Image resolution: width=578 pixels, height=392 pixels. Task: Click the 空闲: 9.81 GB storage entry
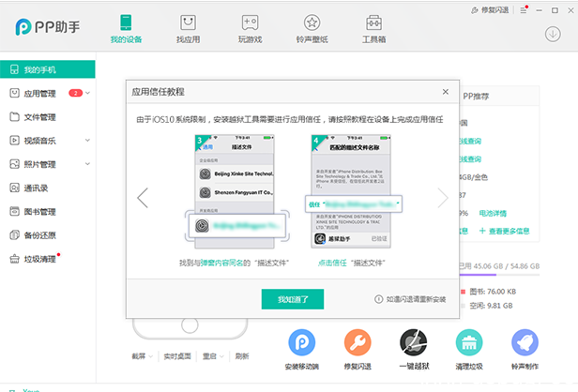tap(487, 306)
